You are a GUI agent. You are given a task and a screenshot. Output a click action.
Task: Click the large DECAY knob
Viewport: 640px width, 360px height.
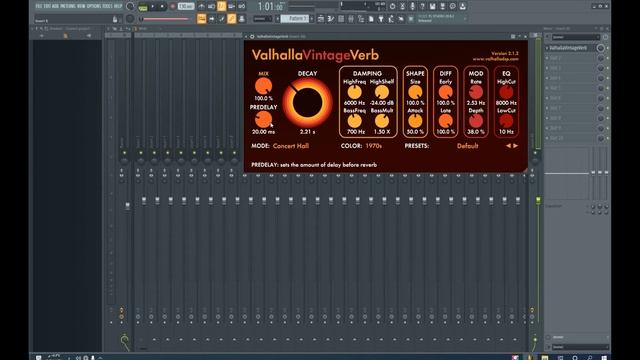pyautogui.click(x=307, y=102)
